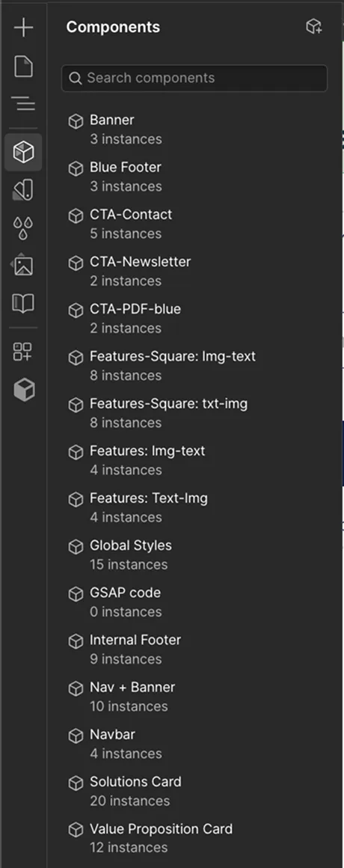Select the Global Styles component name
This screenshot has height=868, width=344.
131,545
